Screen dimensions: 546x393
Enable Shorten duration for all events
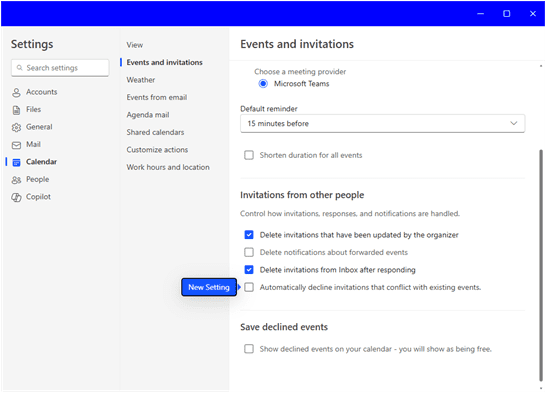click(x=249, y=155)
